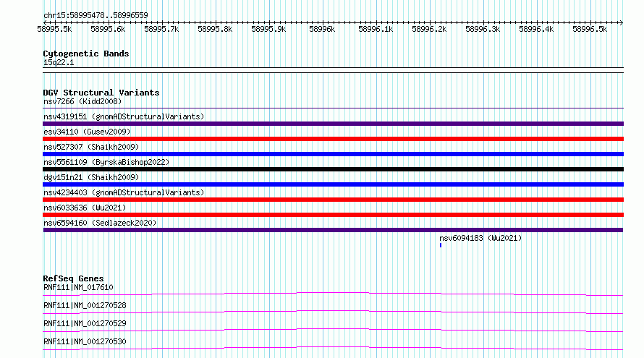Click the DGV Structural Variants track title
The width and height of the screenshot is (644, 358).
[101, 93]
